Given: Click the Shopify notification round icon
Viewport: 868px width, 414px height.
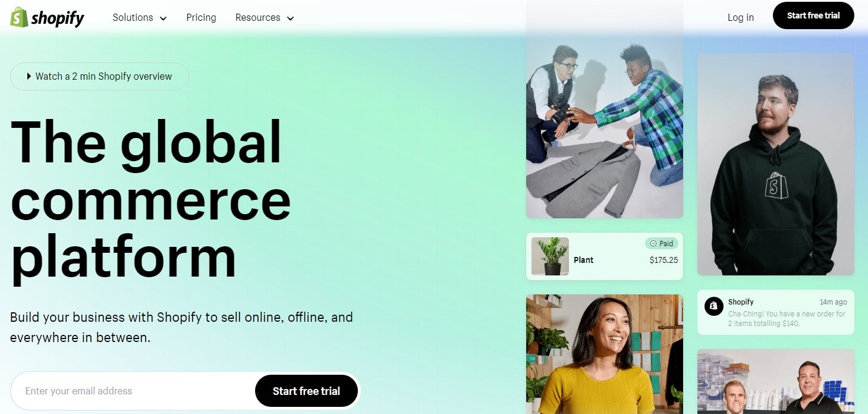Looking at the screenshot, I should (x=713, y=306).
